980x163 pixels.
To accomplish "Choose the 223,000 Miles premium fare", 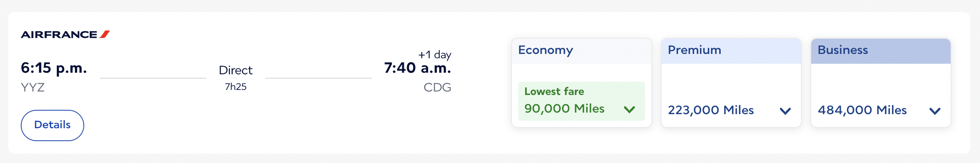I will coord(711,110).
